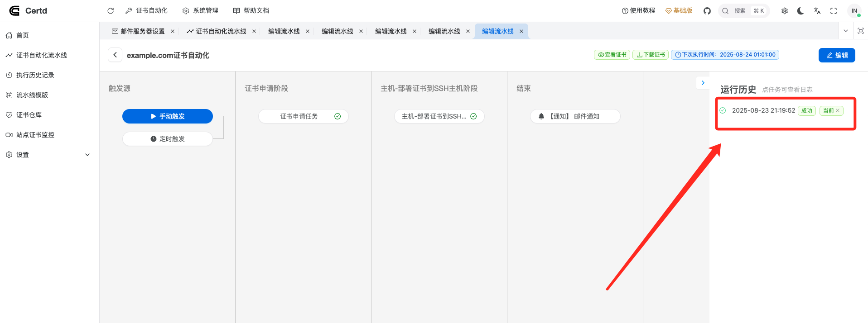Close the 证书自动化流水线 tab
The image size is (868, 323).
pyautogui.click(x=254, y=31)
